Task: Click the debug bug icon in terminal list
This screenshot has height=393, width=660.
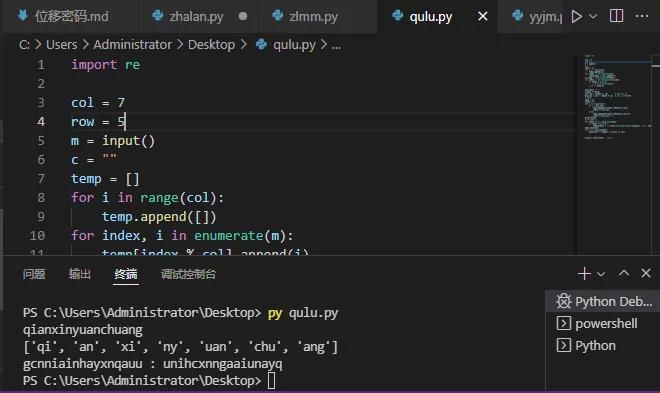Action: [x=564, y=301]
